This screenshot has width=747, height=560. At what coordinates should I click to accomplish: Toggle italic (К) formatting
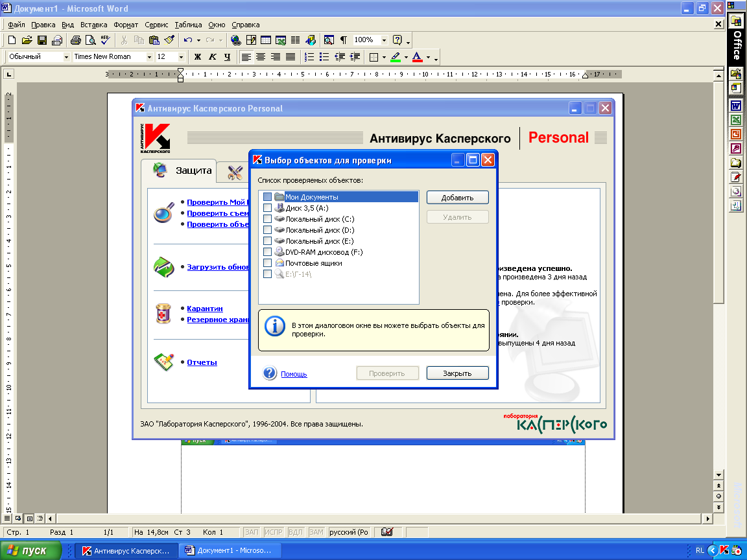(213, 56)
